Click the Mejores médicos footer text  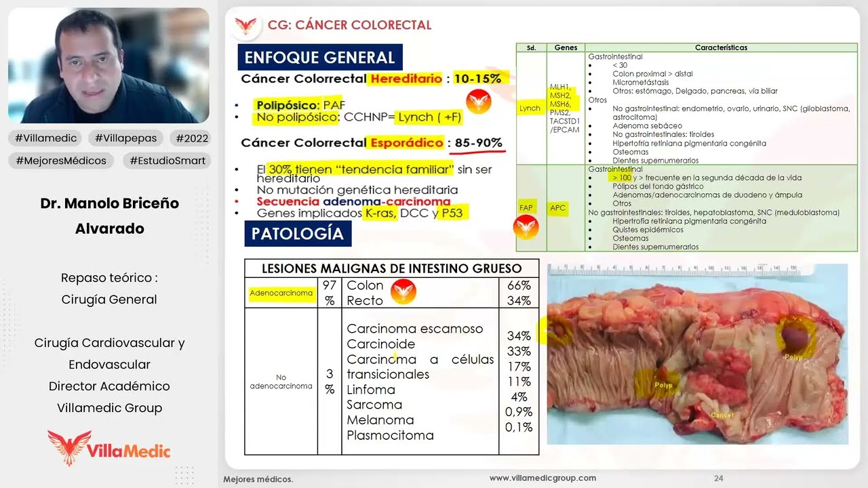[x=258, y=479]
